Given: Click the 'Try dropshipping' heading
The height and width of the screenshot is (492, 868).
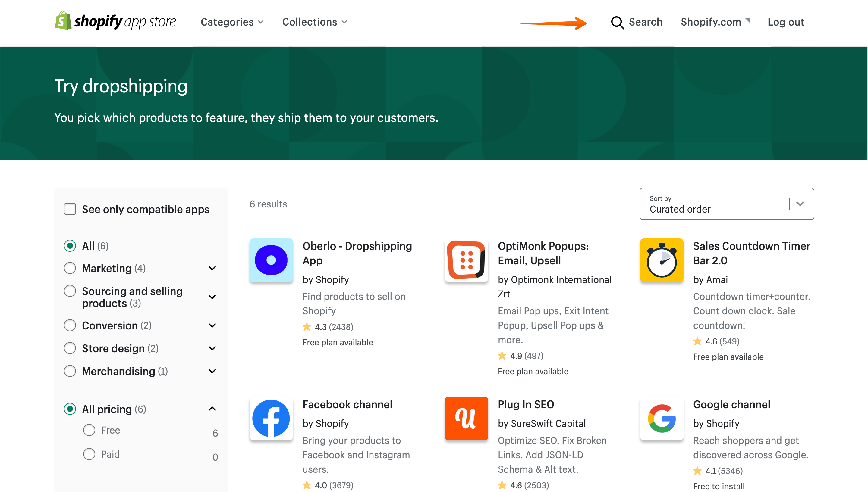Looking at the screenshot, I should (x=121, y=86).
